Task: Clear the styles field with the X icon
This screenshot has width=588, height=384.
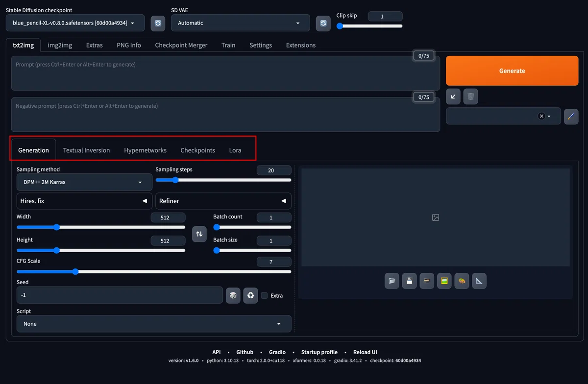Action: tap(541, 116)
